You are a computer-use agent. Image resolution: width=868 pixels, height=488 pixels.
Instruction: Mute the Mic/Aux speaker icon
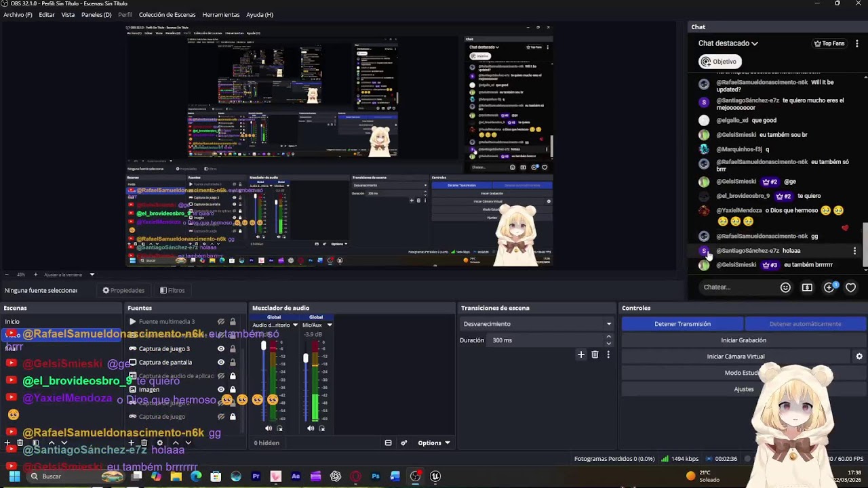pos(311,428)
